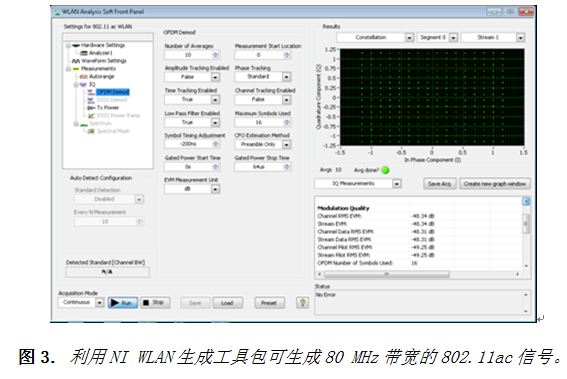Click the Spectral Mask tree item icon
Screen dimensions: 567x379
pos(91,131)
